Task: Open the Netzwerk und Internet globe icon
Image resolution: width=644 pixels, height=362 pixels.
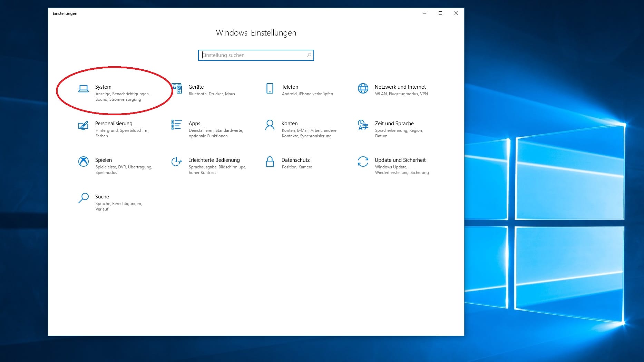Action: pyautogui.click(x=363, y=88)
